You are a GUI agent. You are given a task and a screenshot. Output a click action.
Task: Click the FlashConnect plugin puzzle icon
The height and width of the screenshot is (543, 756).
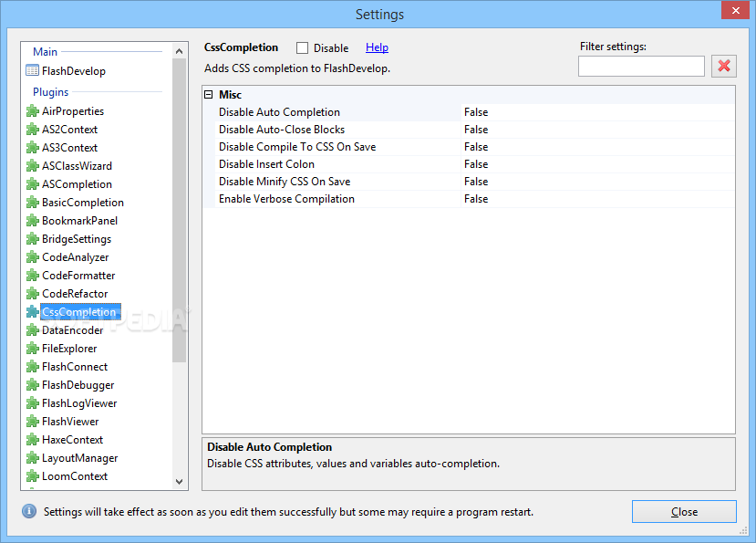pyautogui.click(x=32, y=367)
